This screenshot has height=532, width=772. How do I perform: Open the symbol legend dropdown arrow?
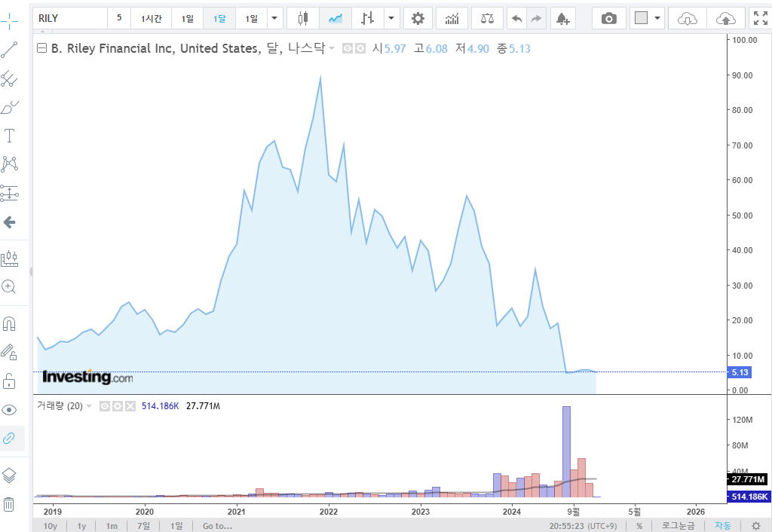click(x=332, y=48)
